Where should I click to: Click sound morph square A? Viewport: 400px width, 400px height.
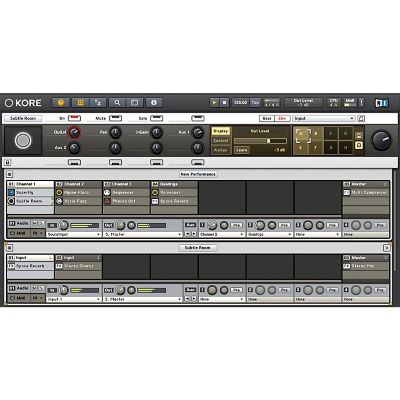[300, 133]
